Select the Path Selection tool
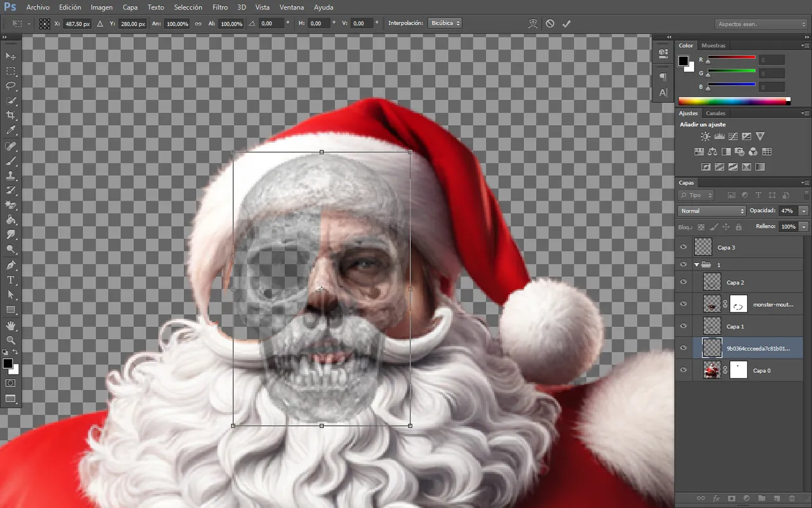This screenshot has height=508, width=812. pyautogui.click(x=11, y=295)
